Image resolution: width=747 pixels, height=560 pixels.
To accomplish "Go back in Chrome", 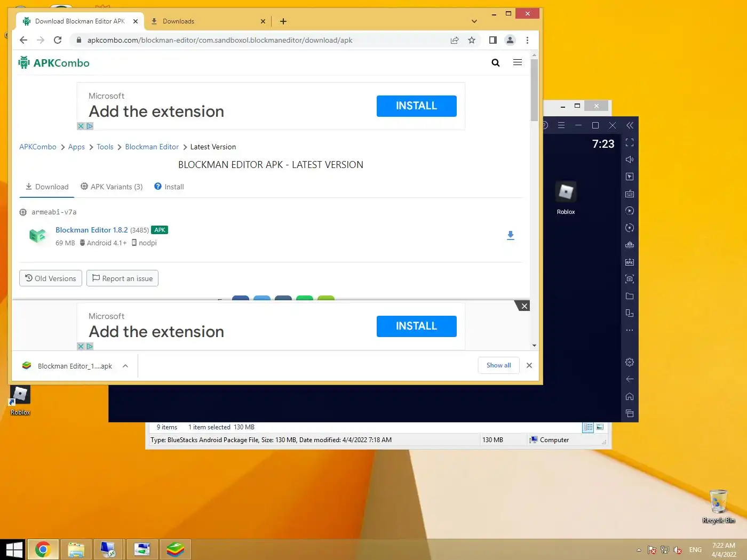I will pos(23,40).
